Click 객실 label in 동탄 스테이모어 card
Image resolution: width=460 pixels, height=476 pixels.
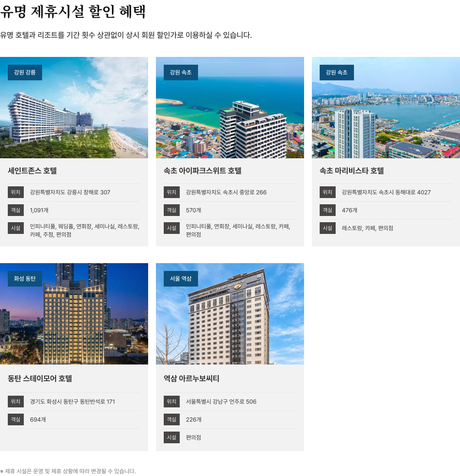16,419
